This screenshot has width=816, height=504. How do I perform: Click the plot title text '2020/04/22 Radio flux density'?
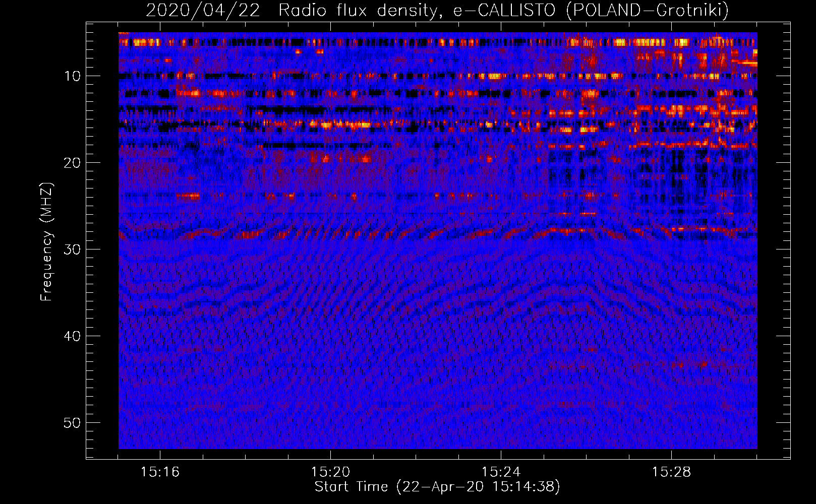[291, 11]
